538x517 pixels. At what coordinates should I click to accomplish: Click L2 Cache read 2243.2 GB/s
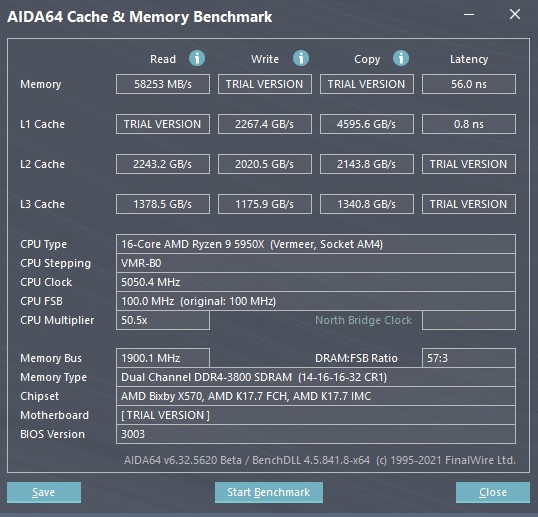coord(163,164)
